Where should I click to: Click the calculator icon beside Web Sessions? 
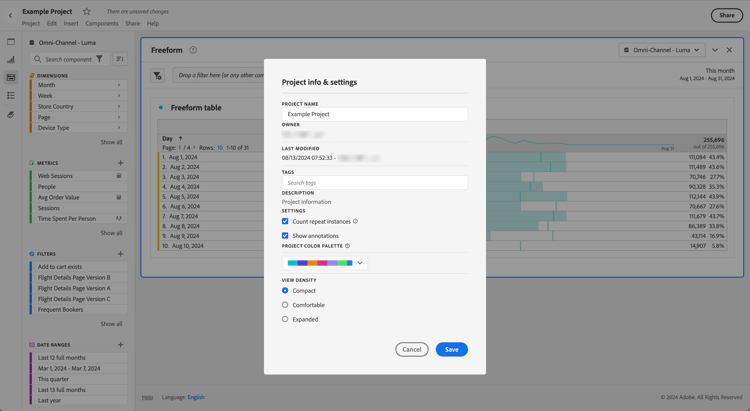pyautogui.click(x=119, y=176)
